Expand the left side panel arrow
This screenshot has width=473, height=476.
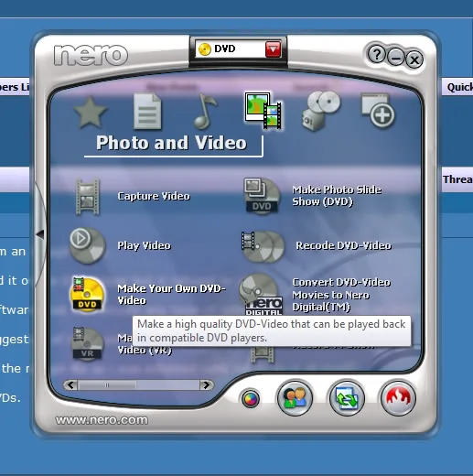[39, 234]
